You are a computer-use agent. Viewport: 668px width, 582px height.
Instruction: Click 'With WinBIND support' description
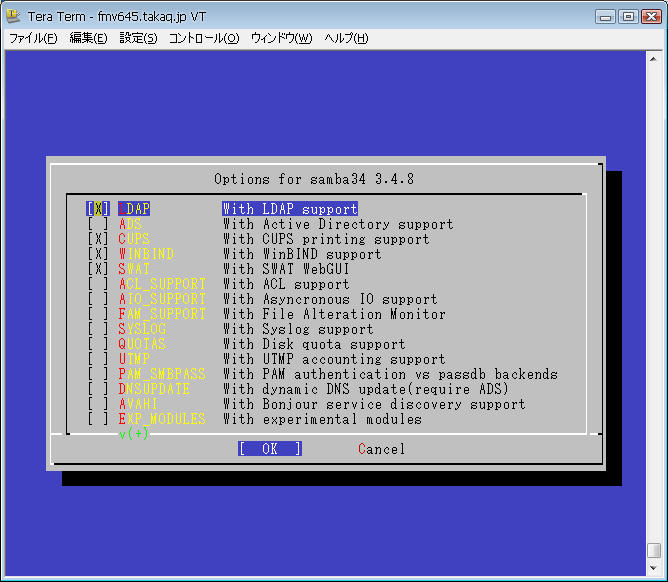pos(302,254)
